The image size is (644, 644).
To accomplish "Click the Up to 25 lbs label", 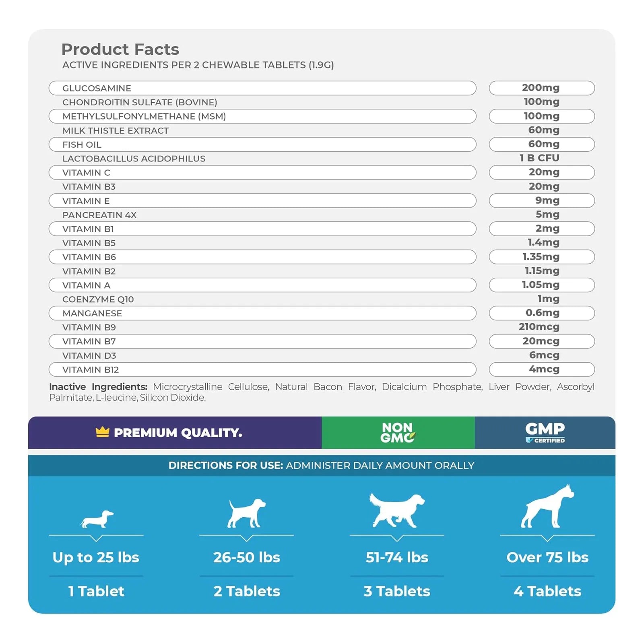I will pos(96,557).
